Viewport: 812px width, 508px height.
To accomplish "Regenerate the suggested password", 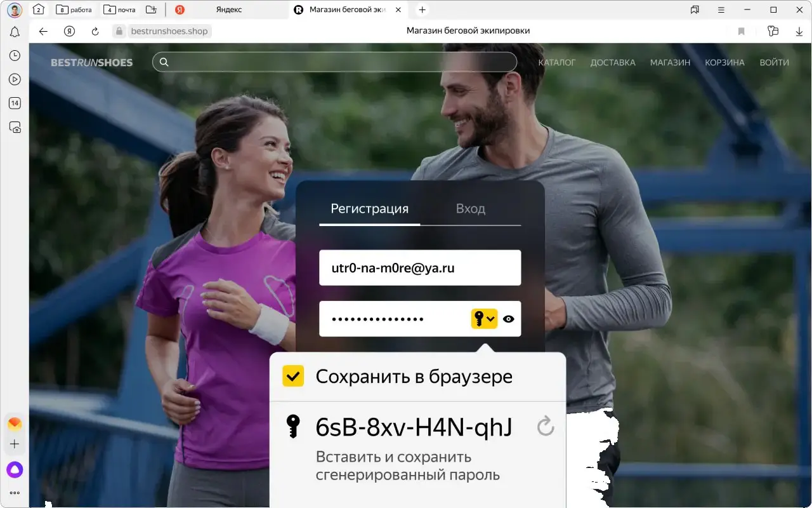I will [x=546, y=427].
